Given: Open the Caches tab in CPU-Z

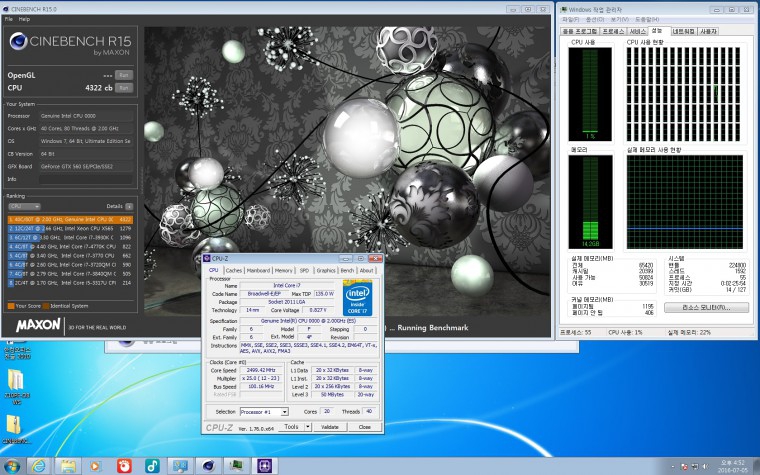Looking at the screenshot, I should click(234, 270).
